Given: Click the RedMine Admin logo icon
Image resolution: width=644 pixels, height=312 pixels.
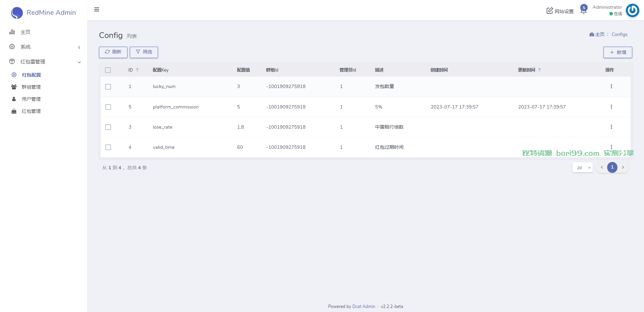Looking at the screenshot, I should click(x=17, y=13).
